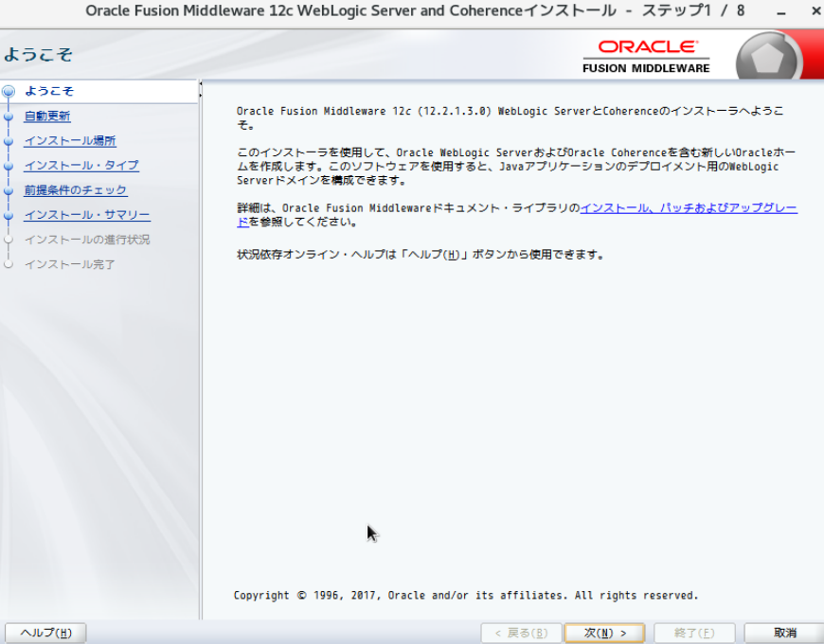Click the disabled 終了(F) finish button
The width and height of the screenshot is (824, 644).
point(694,633)
